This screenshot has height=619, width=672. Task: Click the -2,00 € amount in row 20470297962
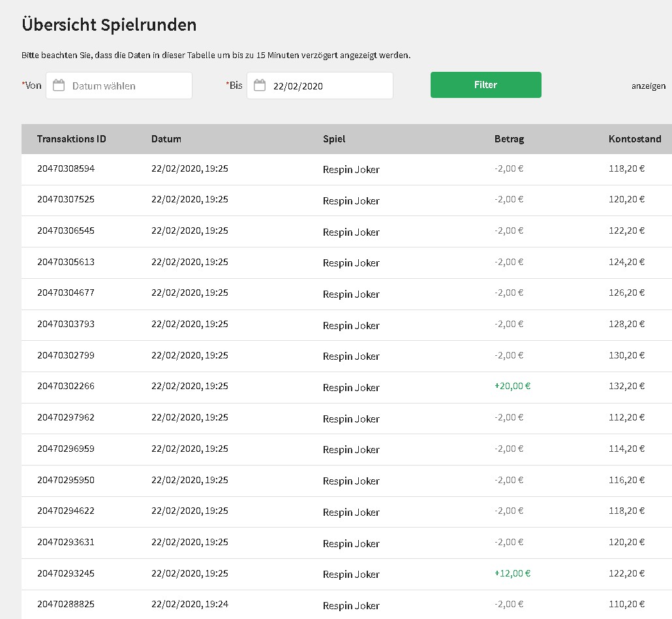509,417
